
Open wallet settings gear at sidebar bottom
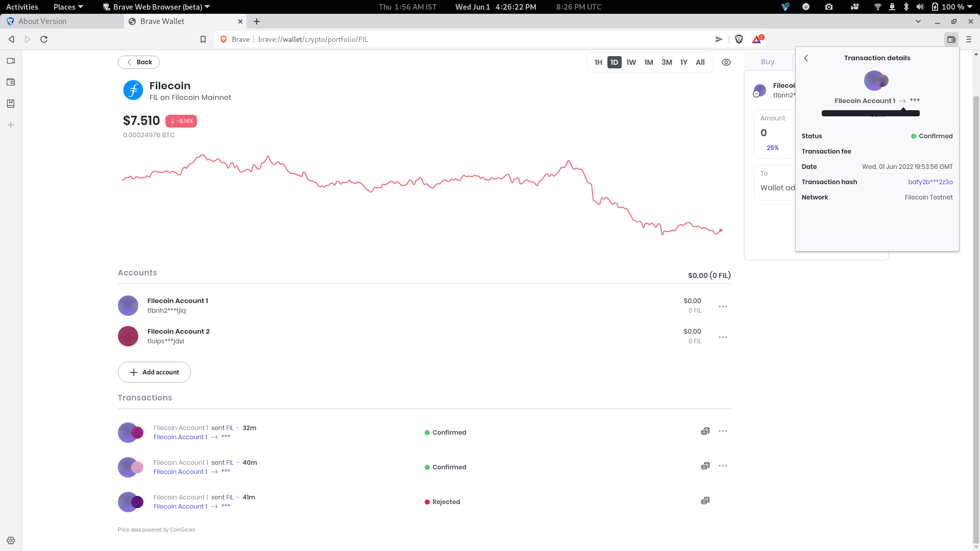[x=10, y=540]
